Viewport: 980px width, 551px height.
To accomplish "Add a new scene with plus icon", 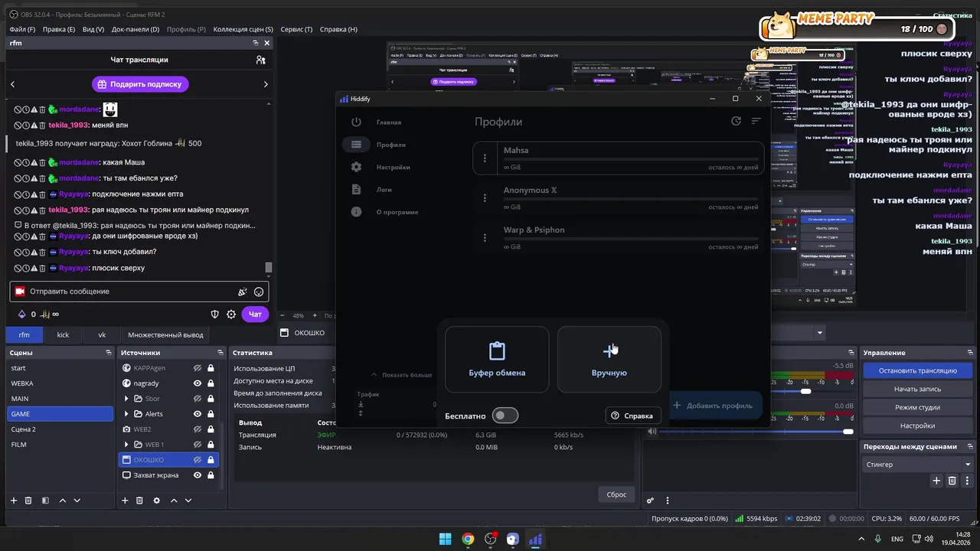I will click(13, 500).
